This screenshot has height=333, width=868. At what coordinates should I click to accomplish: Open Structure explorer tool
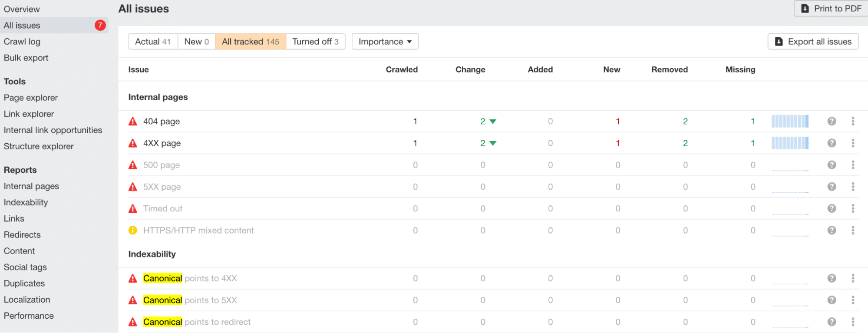click(x=39, y=146)
